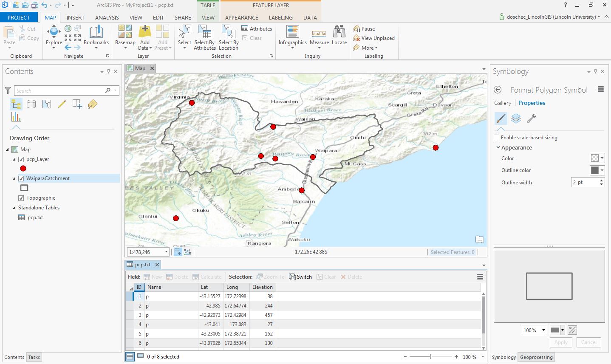Viewport: 611px width, 364px height.
Task: Enable scale-based sizing checkbox
Action: (497, 138)
